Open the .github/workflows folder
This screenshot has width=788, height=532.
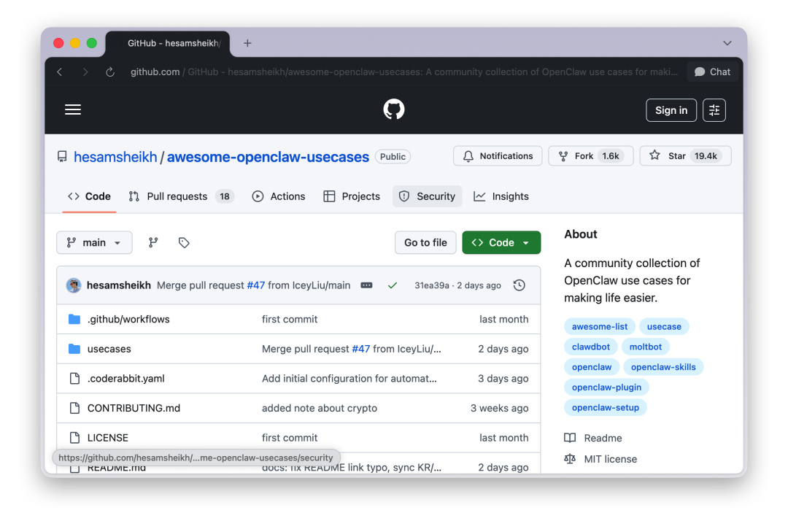128,319
